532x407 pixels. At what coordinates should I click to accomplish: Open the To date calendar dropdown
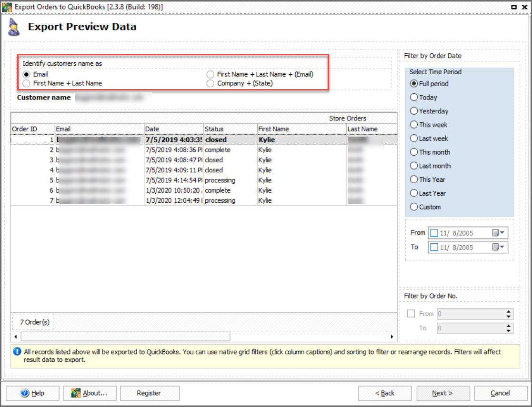tap(499, 247)
